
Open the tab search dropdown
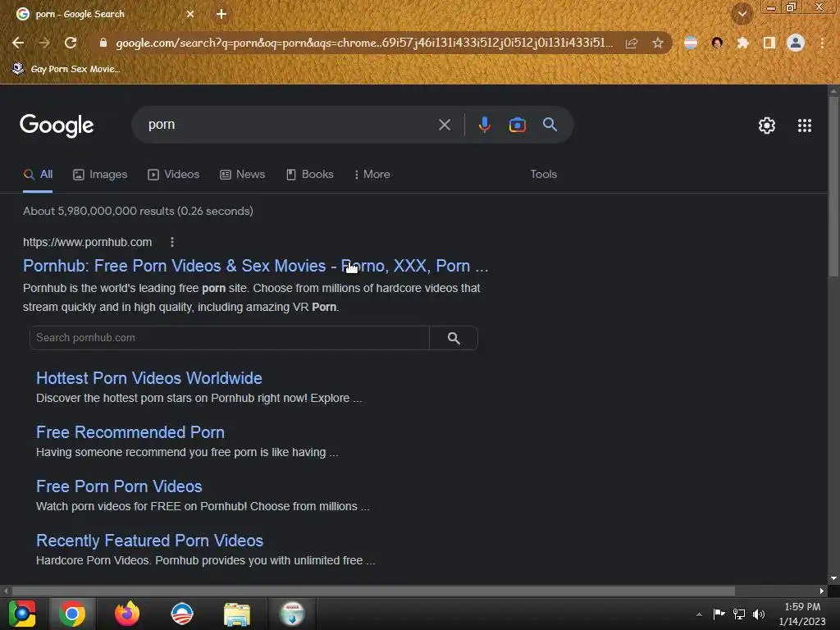click(742, 14)
